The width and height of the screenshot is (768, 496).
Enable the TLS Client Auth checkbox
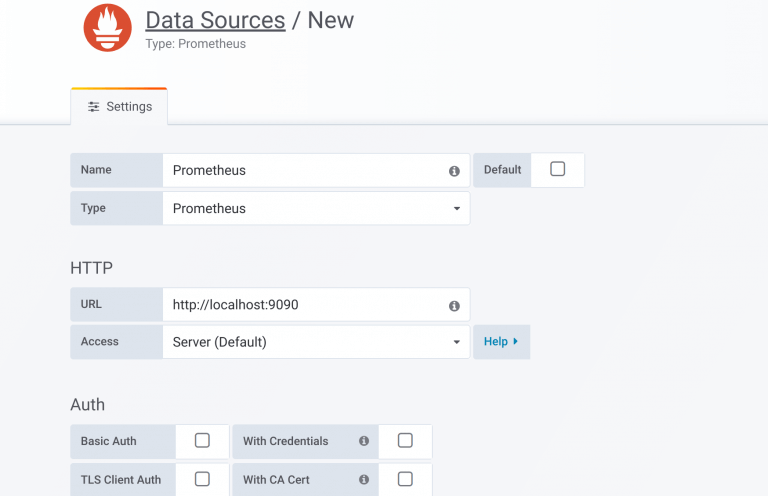(202, 479)
